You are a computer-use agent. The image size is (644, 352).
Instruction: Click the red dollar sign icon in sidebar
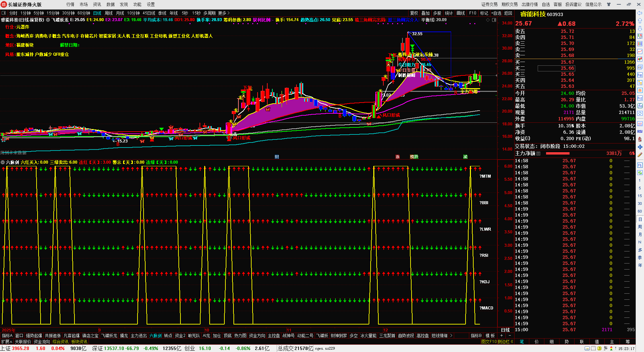pyautogui.click(x=640, y=139)
